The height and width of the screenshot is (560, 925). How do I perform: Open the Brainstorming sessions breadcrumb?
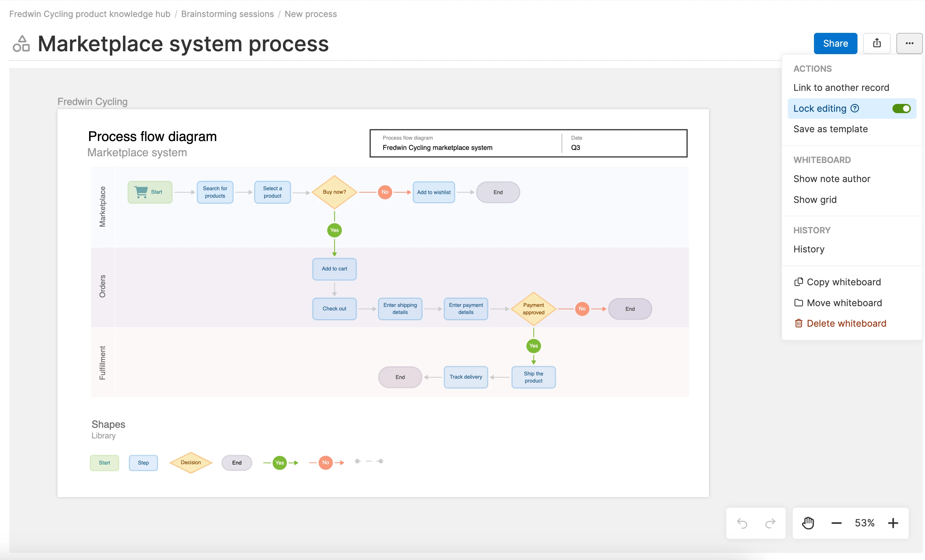pyautogui.click(x=227, y=14)
